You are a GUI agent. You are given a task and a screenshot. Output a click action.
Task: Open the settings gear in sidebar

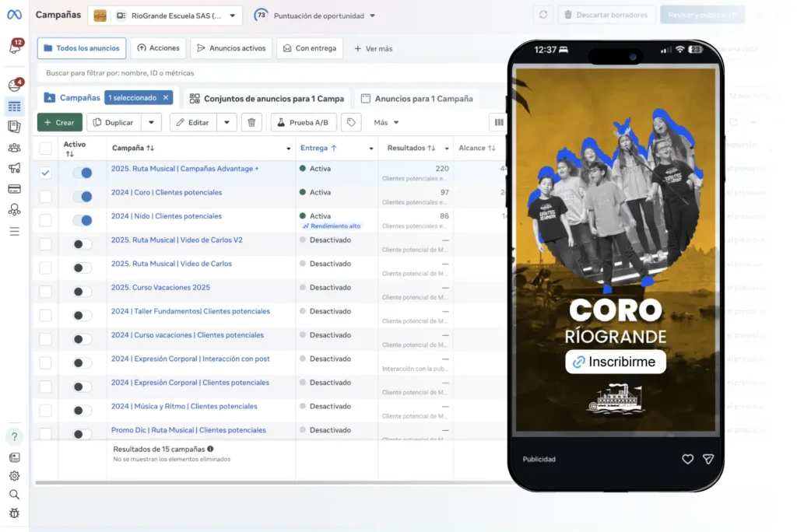point(14,476)
